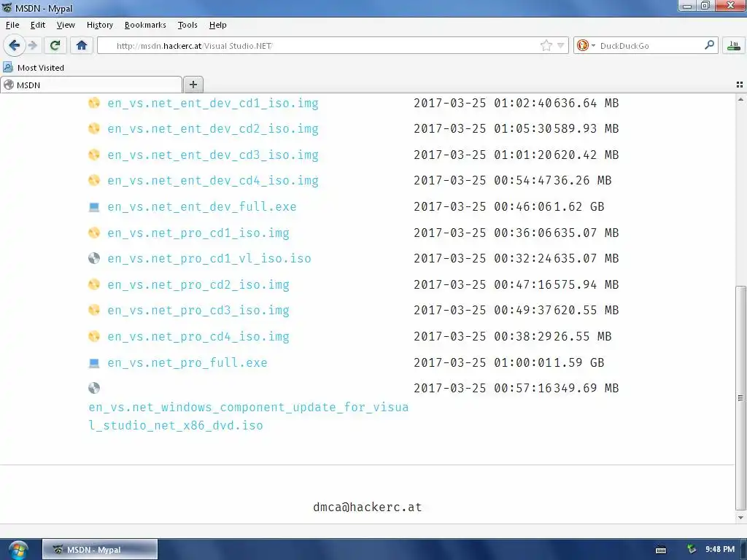Download en_vs.net_ent_dev_cd3_iso.img
Screen dimensions: 747x560
coord(213,155)
